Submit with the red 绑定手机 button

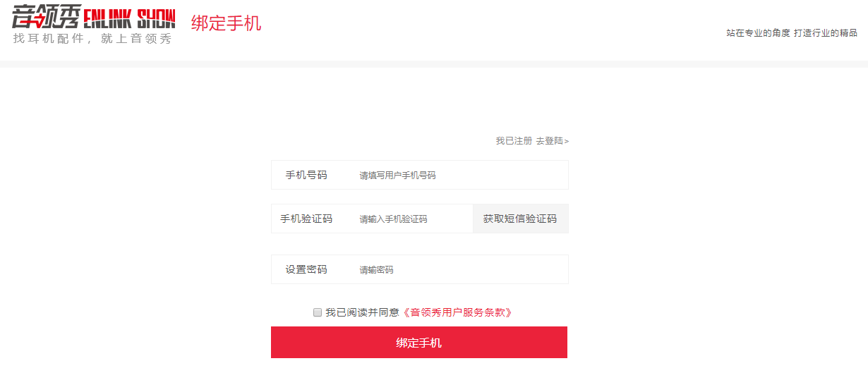tap(419, 342)
